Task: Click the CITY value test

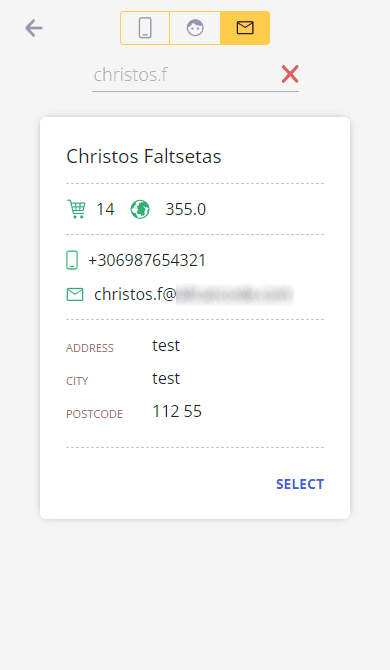Action: click(166, 379)
